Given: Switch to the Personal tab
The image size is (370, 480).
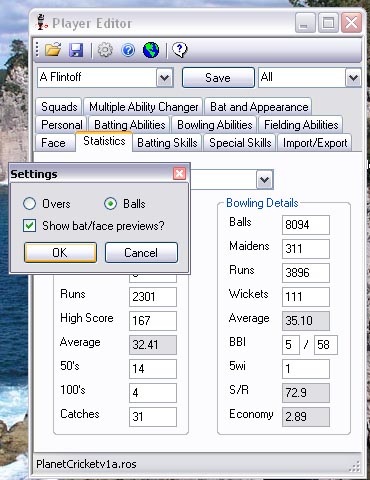Looking at the screenshot, I should (x=62, y=125).
